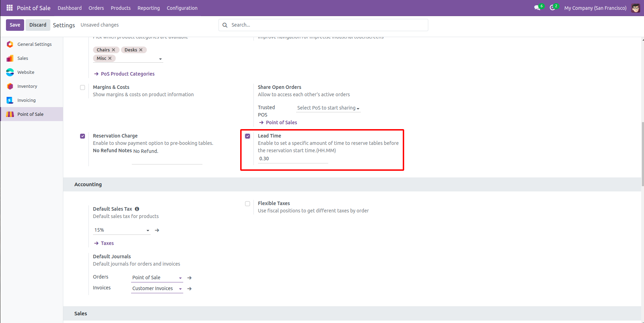Image resolution: width=644 pixels, height=323 pixels.
Task: Uncheck the Reservation Charge checkbox
Action: click(83, 136)
